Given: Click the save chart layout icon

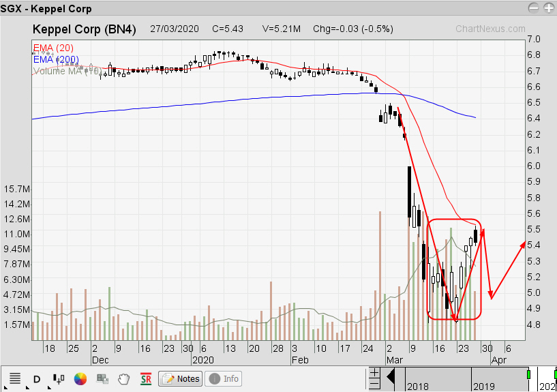Looking at the screenshot, I should 102,379.
